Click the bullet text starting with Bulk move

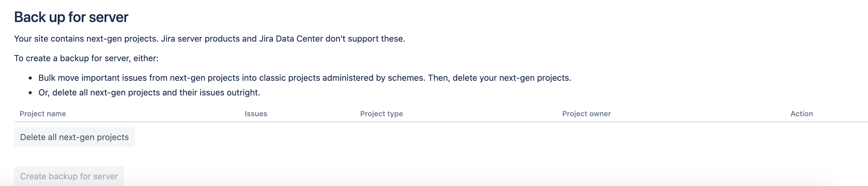[305, 78]
